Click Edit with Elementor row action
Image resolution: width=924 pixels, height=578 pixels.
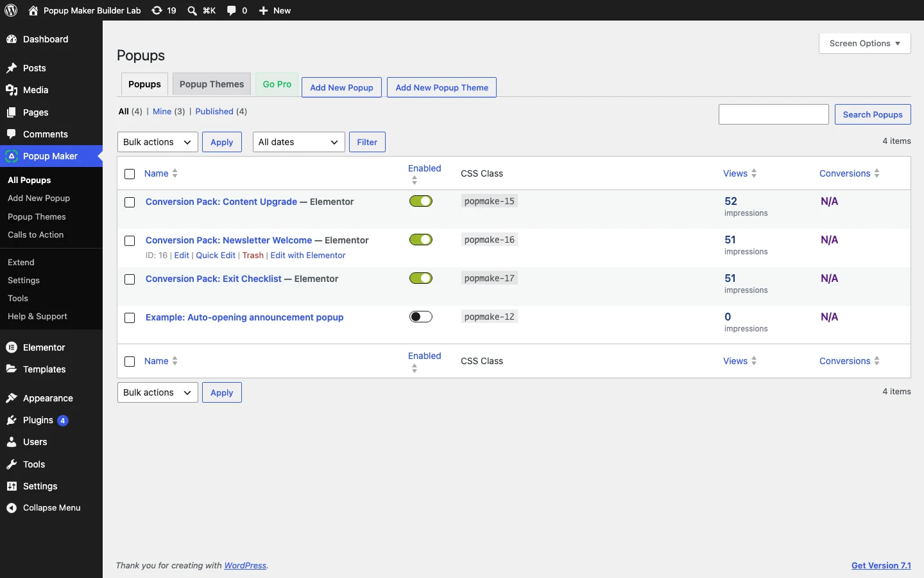308,256
